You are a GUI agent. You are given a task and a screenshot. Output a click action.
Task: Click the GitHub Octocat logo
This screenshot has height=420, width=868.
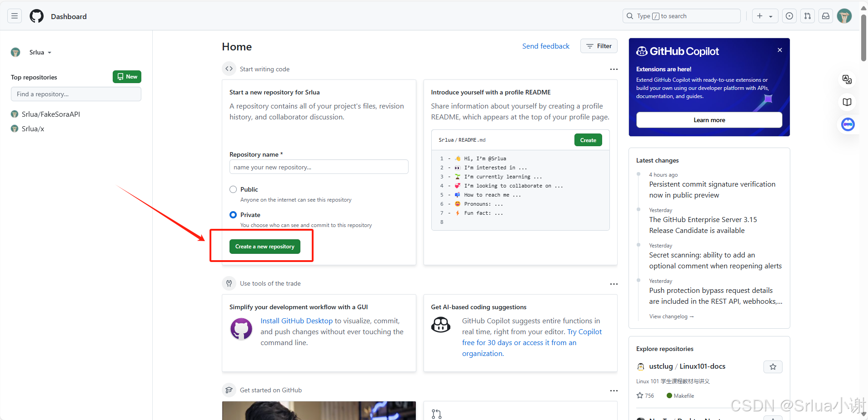[x=37, y=16]
